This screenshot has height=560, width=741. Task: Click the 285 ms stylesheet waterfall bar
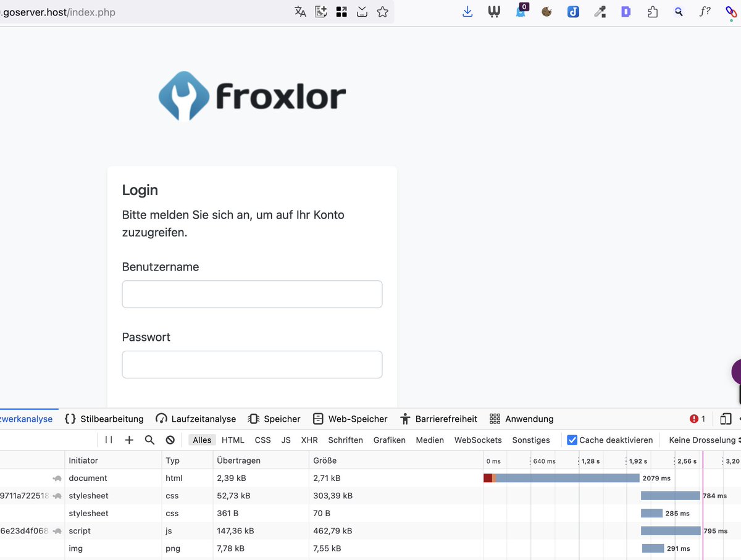[651, 513]
